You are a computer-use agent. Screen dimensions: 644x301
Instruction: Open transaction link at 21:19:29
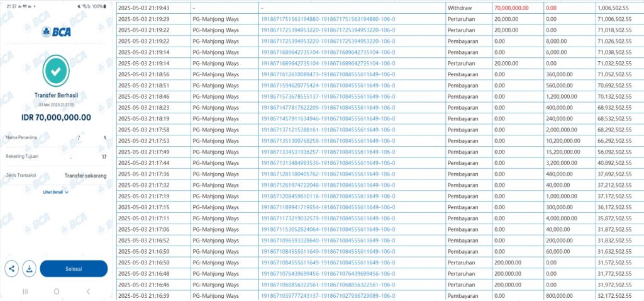pyautogui.click(x=328, y=20)
